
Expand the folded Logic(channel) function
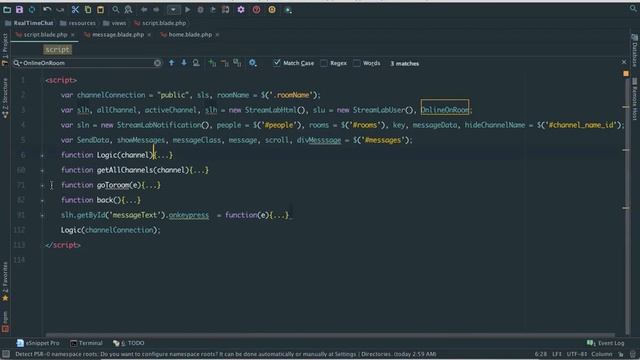coord(42,156)
